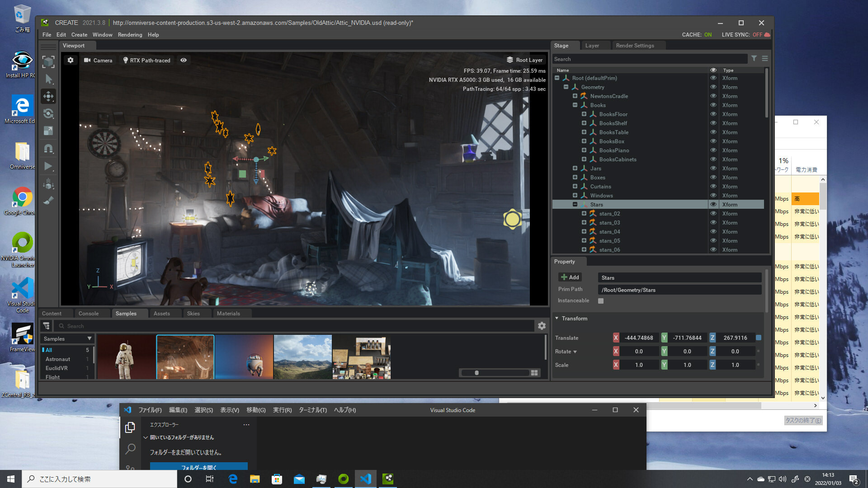Viewport: 868px width, 488px height.
Task: Open the Create menu
Action: 79,35
